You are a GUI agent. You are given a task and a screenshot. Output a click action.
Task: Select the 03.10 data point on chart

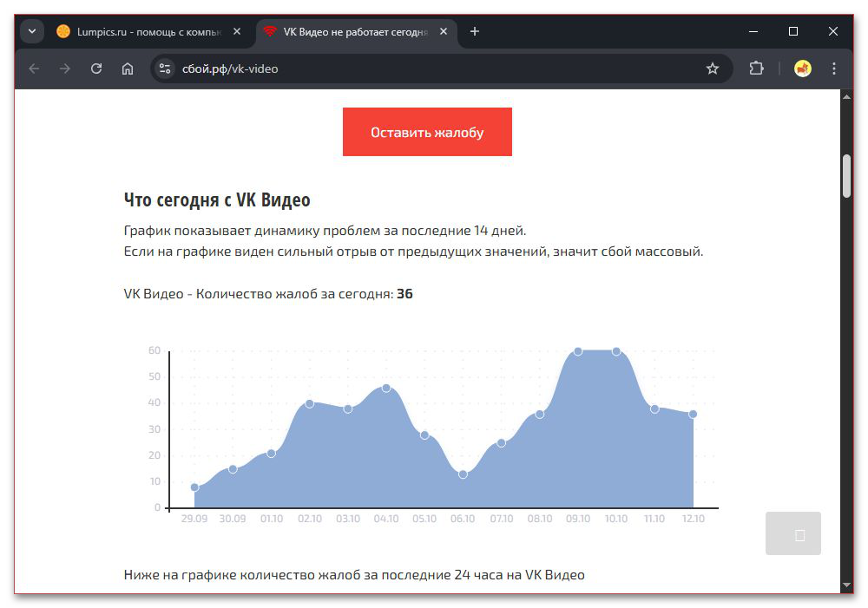point(348,409)
